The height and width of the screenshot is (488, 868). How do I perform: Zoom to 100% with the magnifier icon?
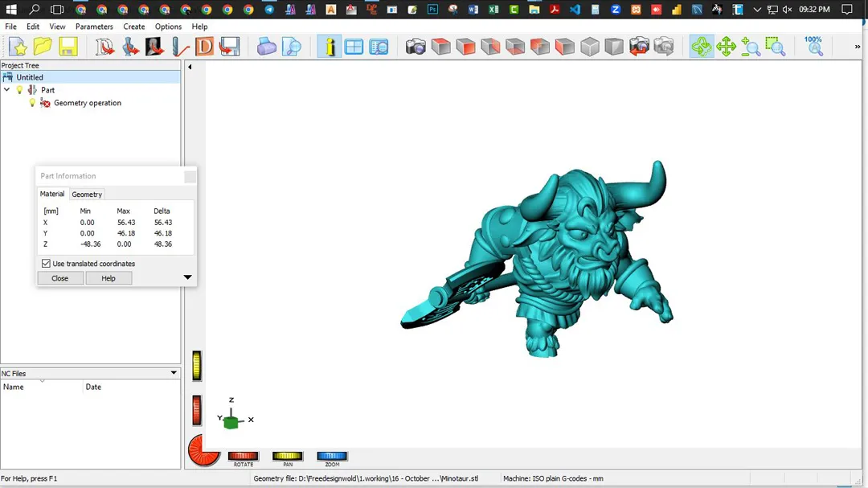point(813,47)
